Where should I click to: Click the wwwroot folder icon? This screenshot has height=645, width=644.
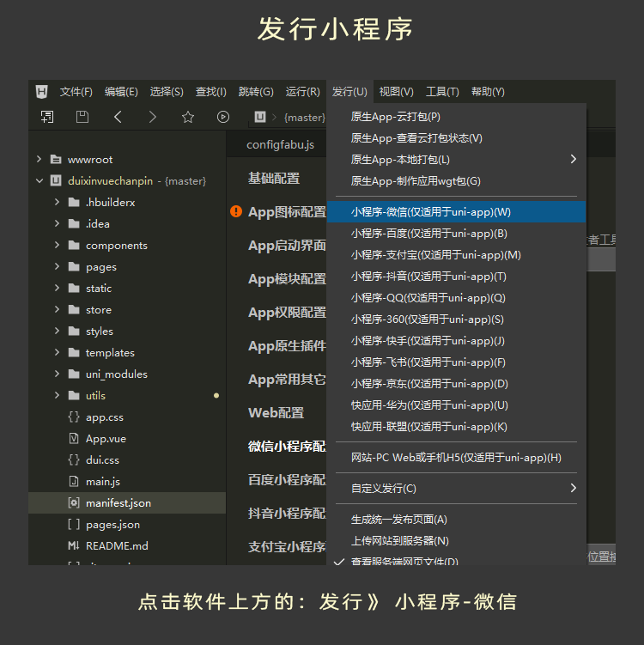pyautogui.click(x=56, y=159)
